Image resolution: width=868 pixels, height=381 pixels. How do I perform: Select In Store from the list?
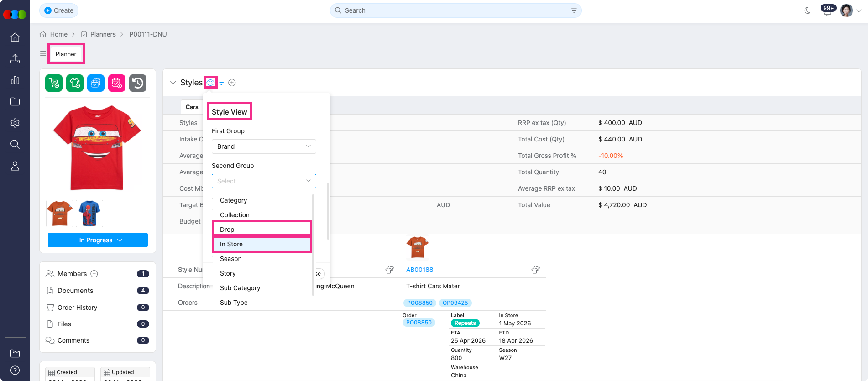point(262,244)
